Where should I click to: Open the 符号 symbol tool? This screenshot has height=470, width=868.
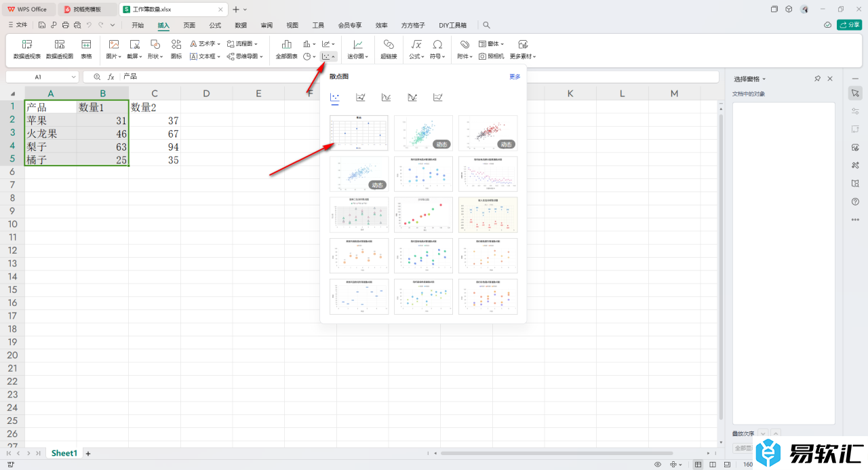437,49
